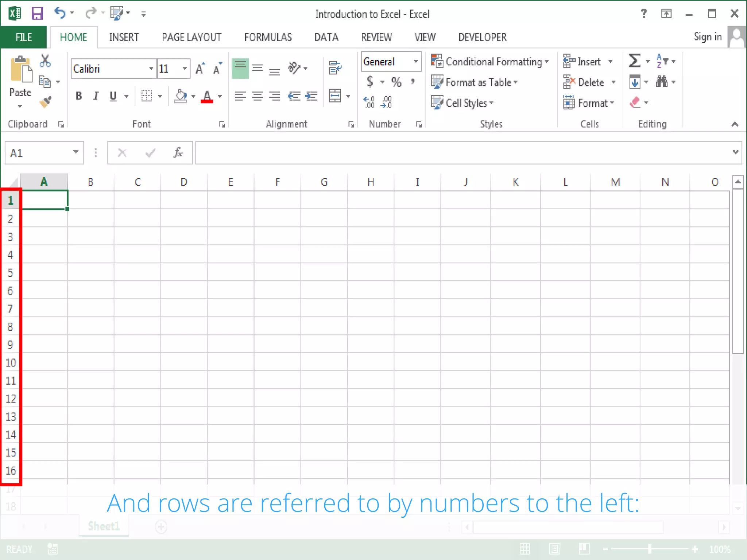Switch to the INSERT tab
This screenshot has width=747, height=560.
pos(124,37)
